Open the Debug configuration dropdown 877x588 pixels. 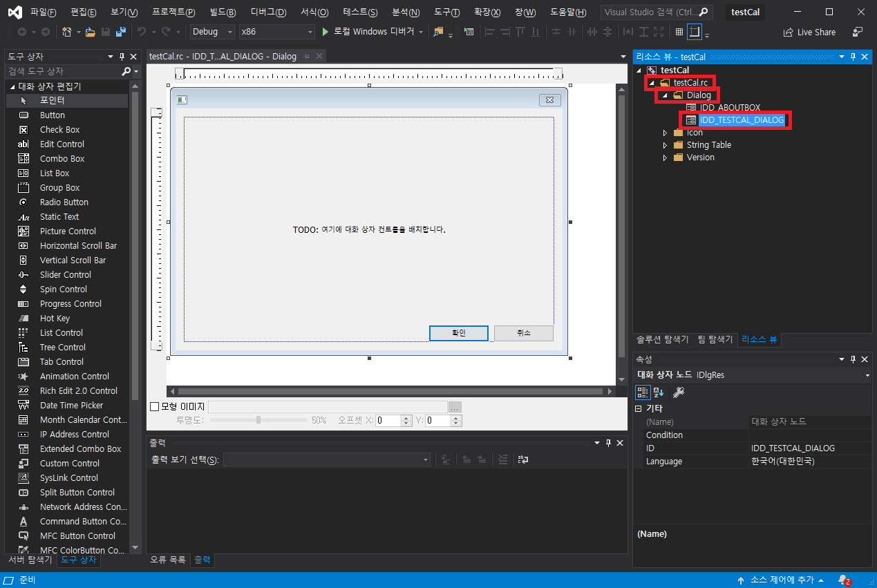(x=211, y=31)
